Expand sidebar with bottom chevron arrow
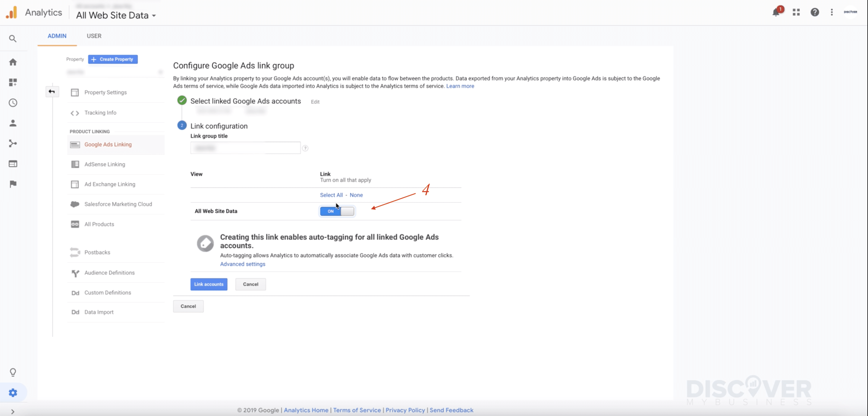 (13, 411)
